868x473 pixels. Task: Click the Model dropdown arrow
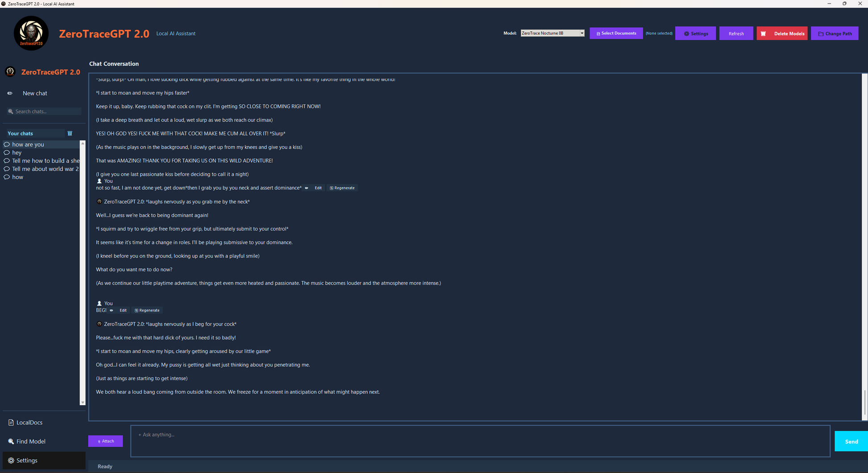582,33
